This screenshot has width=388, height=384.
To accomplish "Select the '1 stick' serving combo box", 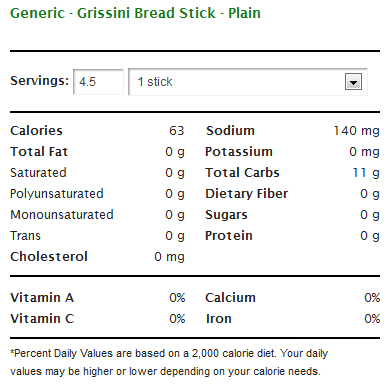I will pyautogui.click(x=248, y=82).
